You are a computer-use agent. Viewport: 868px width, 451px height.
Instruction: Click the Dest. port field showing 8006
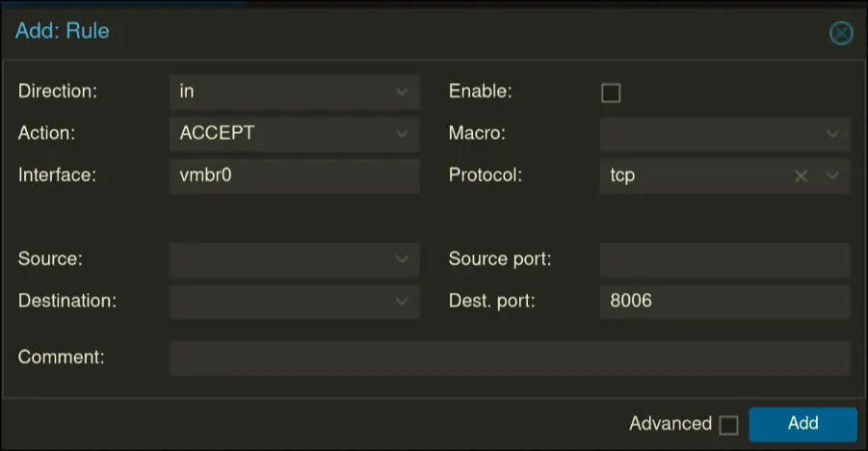pos(724,302)
